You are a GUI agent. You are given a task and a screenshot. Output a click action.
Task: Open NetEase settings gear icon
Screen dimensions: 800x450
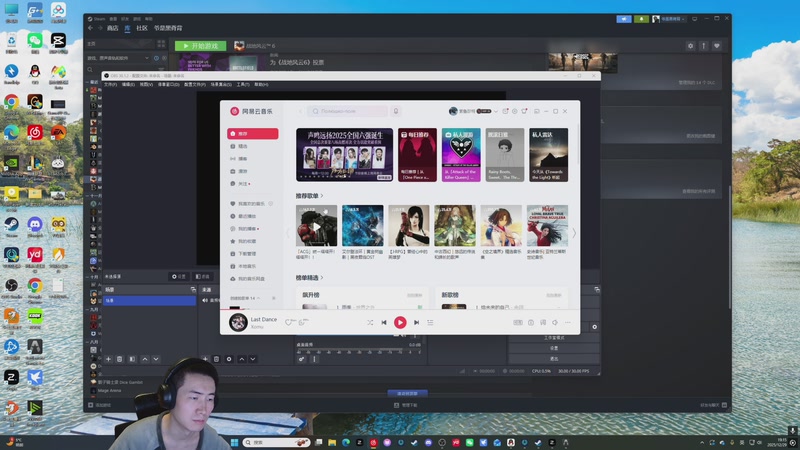(x=515, y=111)
